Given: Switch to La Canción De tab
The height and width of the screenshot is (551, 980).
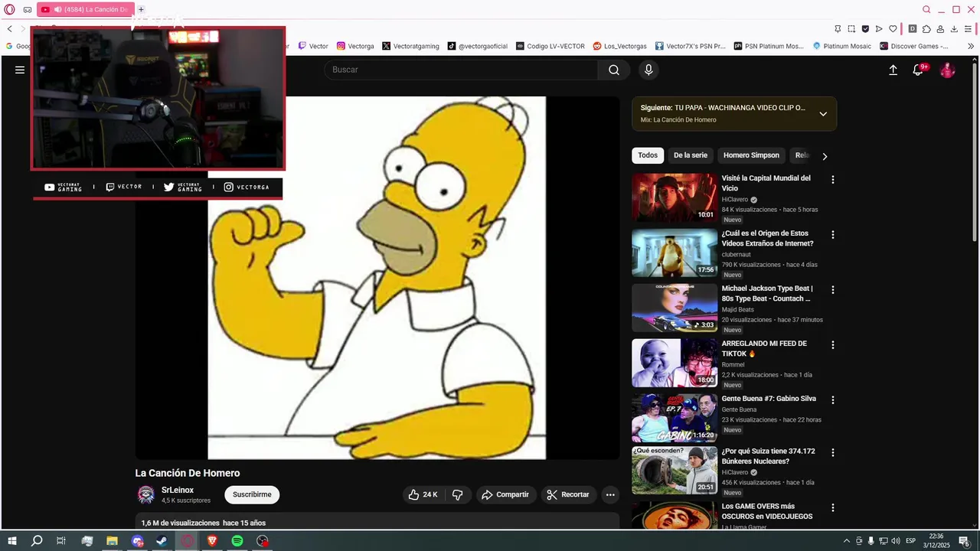Looking at the screenshot, I should (x=86, y=10).
